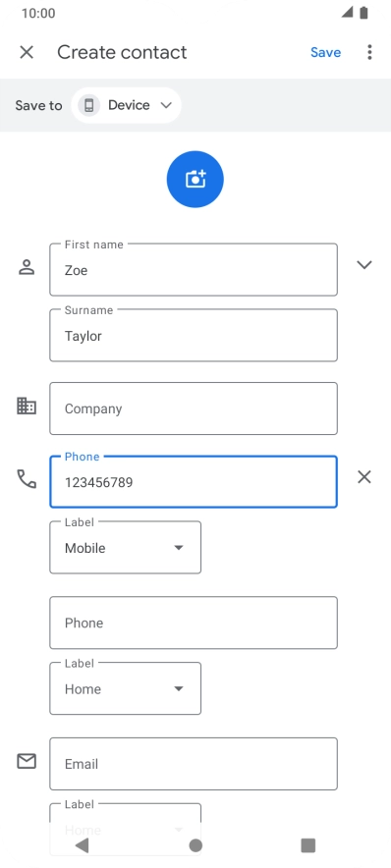391x868 pixels.
Task: Clear the phone number with X icon
Action: point(363,477)
